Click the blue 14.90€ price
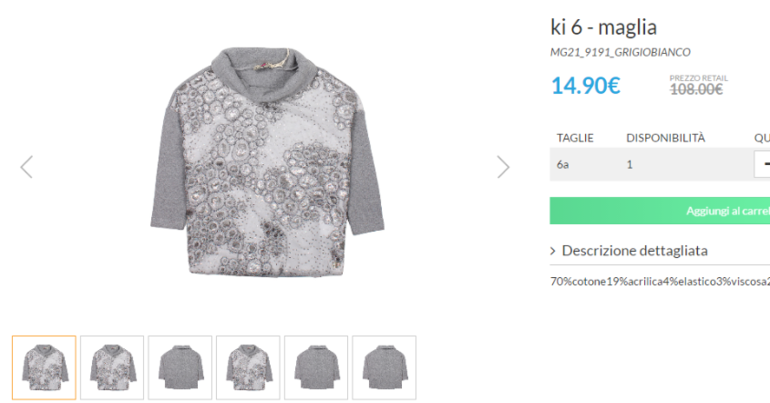The image size is (770, 403). [585, 86]
